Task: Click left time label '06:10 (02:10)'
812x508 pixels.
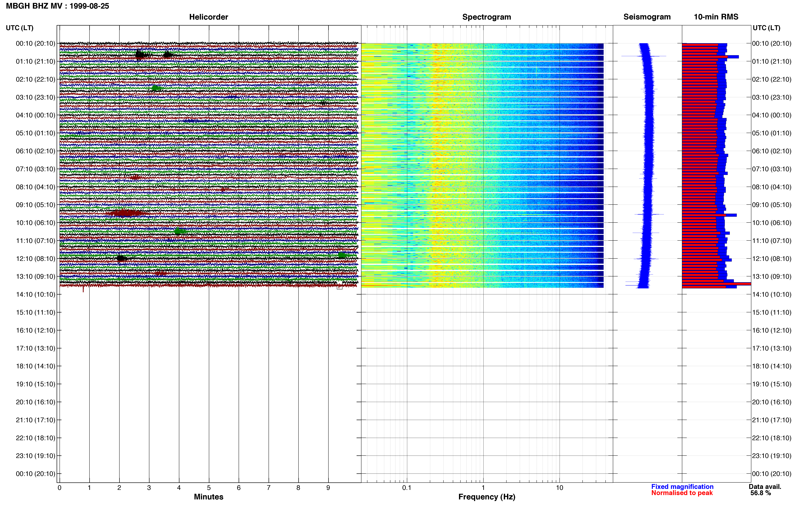Action: pyautogui.click(x=36, y=151)
